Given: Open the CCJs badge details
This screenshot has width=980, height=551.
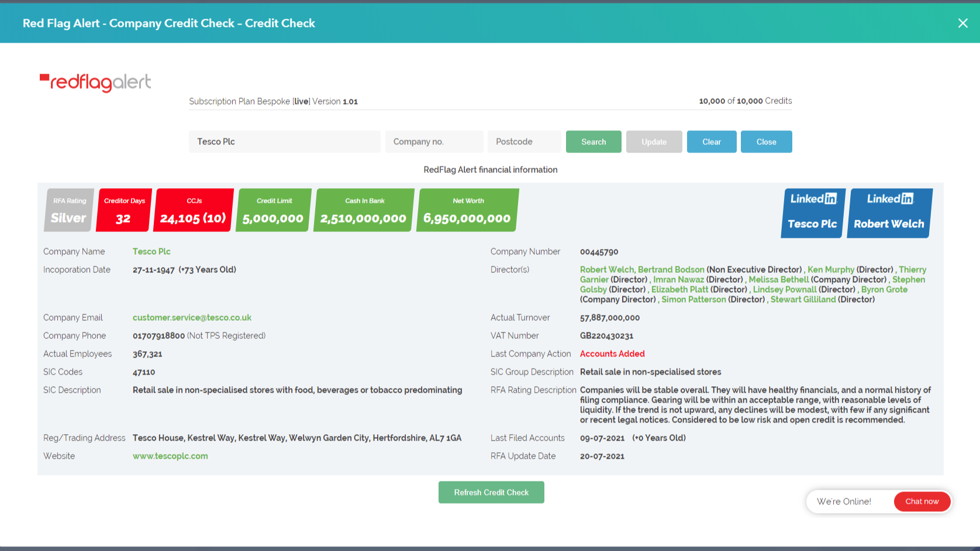Looking at the screenshot, I should [x=193, y=210].
